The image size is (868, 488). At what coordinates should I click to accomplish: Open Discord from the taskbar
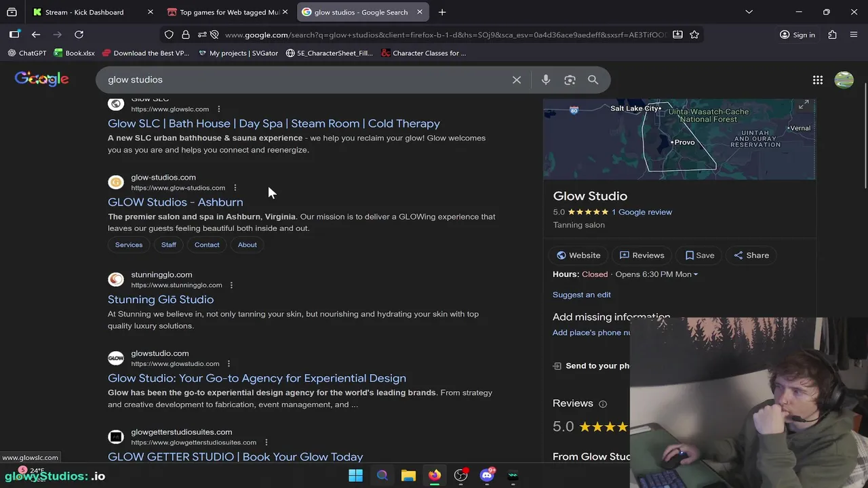[487, 475]
